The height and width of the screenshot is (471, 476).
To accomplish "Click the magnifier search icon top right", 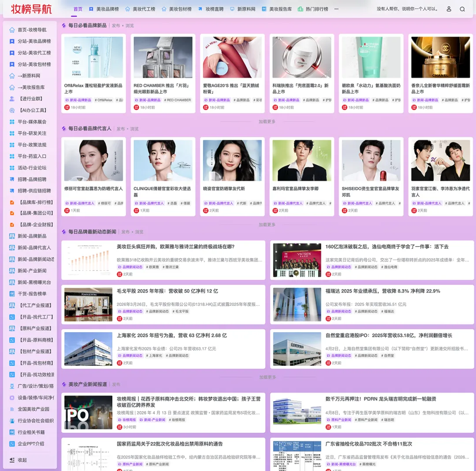I will tap(461, 8).
